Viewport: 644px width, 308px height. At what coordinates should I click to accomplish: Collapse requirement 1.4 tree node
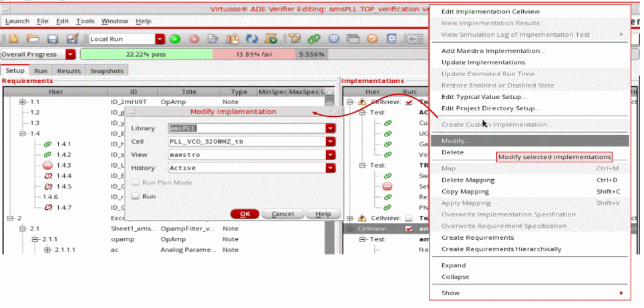coord(23,134)
